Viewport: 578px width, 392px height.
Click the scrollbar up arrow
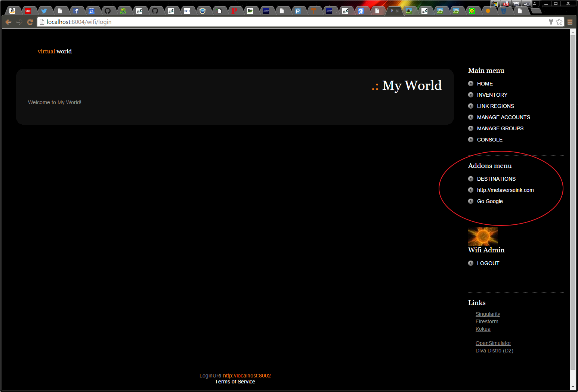click(573, 32)
